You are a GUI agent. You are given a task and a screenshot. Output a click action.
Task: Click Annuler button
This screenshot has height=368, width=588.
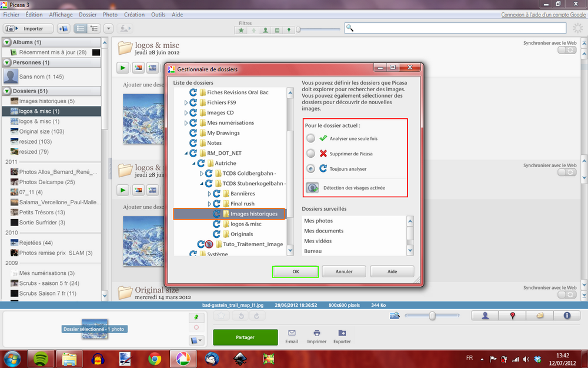[344, 271]
